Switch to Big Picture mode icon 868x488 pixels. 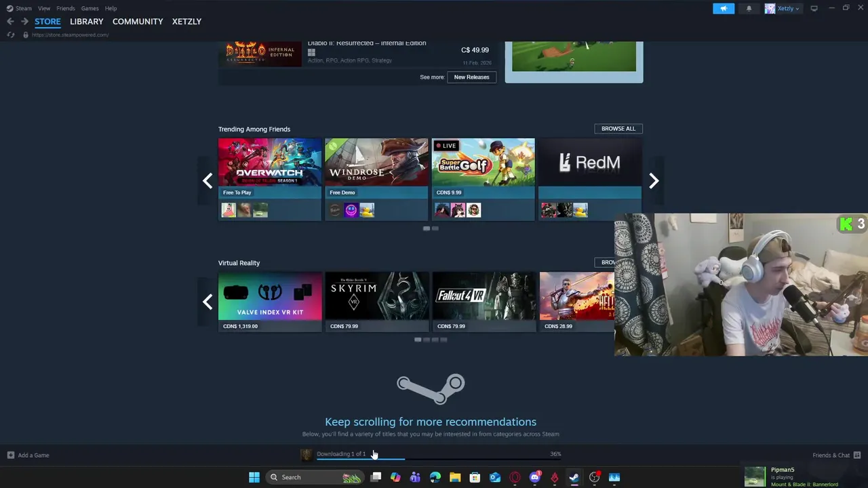pyautogui.click(x=814, y=8)
